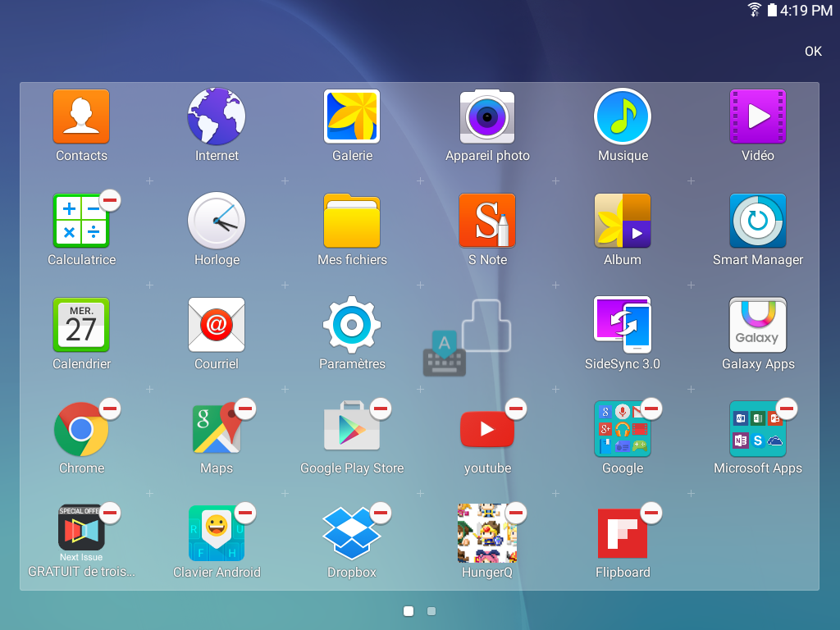Uninstall Google Play Store via minus badge
The width and height of the screenshot is (840, 630).
[x=381, y=409]
